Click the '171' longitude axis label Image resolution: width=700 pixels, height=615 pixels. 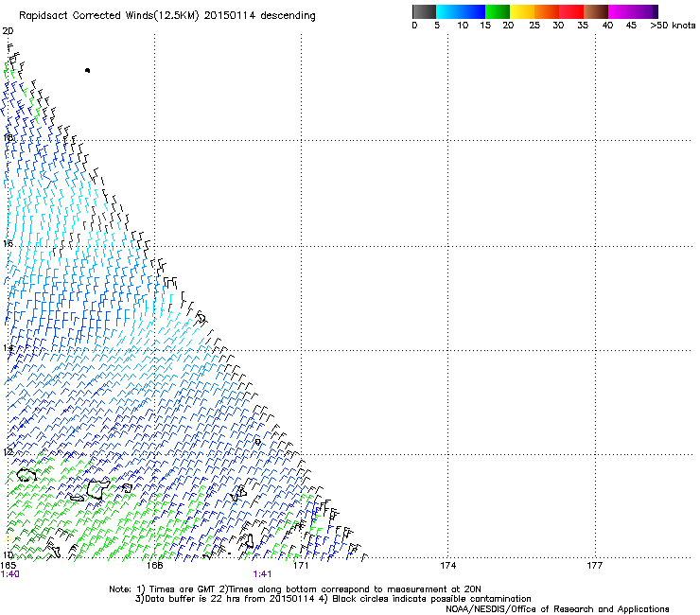[302, 566]
